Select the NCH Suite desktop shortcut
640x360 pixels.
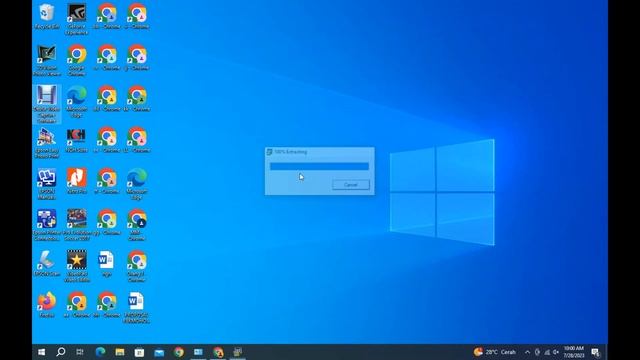click(x=76, y=140)
